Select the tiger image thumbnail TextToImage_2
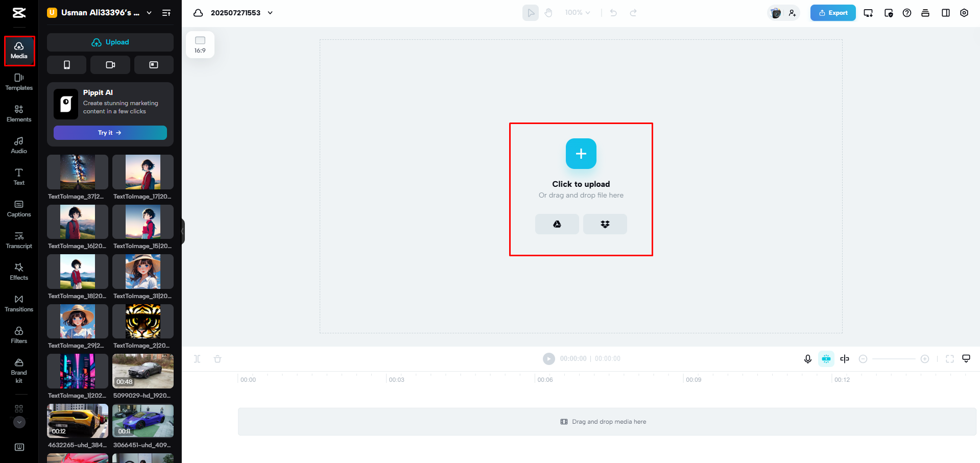This screenshot has height=463, width=980. (x=143, y=322)
